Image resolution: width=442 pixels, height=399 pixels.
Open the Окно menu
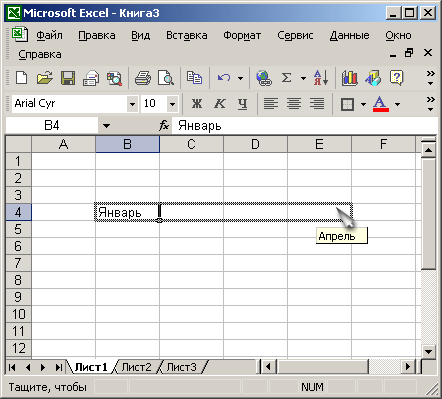point(398,35)
